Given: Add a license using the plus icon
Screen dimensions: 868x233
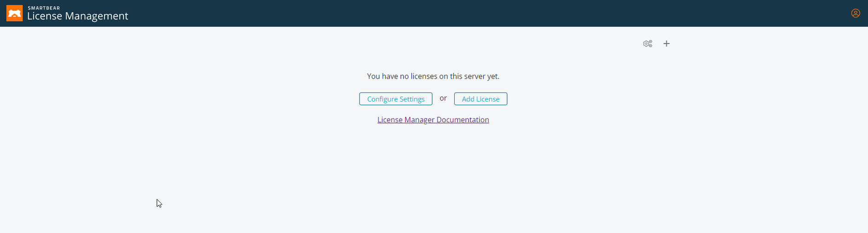Looking at the screenshot, I should (x=666, y=44).
